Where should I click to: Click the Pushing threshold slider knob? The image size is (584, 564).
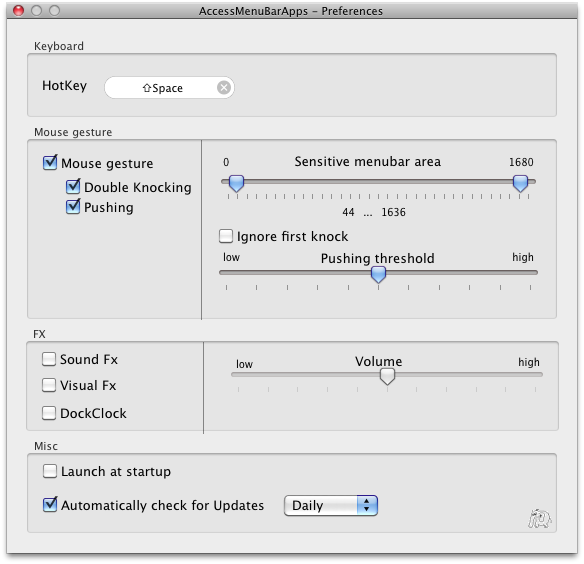pyautogui.click(x=378, y=275)
